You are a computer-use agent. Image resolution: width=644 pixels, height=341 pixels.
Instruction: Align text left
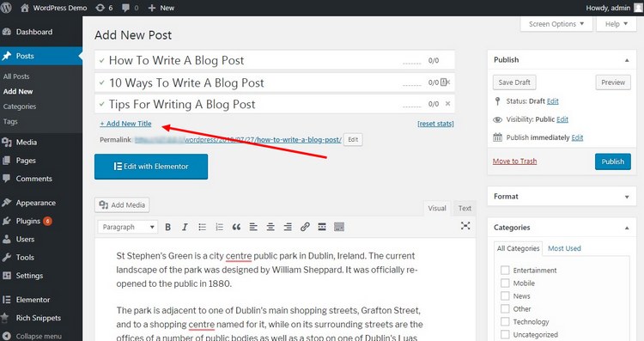[x=253, y=227]
